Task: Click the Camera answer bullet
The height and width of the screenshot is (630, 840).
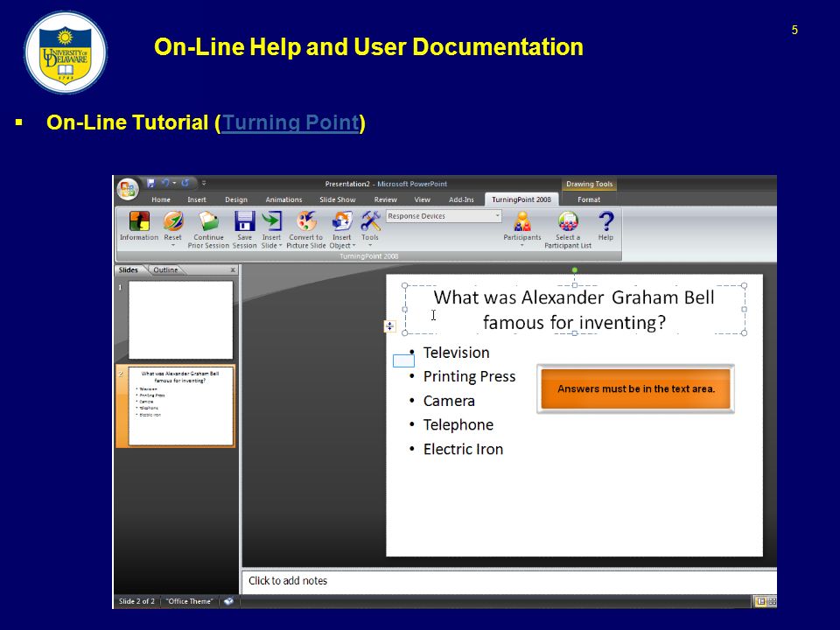Action: click(x=449, y=401)
